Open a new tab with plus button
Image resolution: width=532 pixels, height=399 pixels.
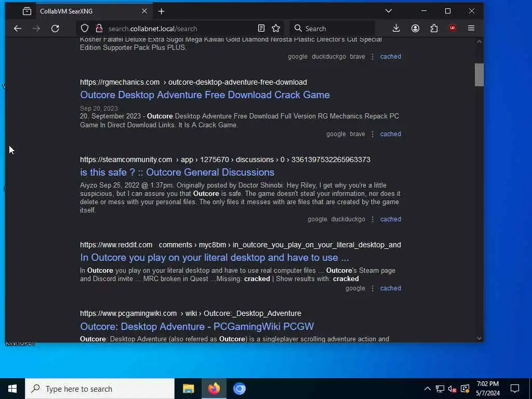click(162, 11)
